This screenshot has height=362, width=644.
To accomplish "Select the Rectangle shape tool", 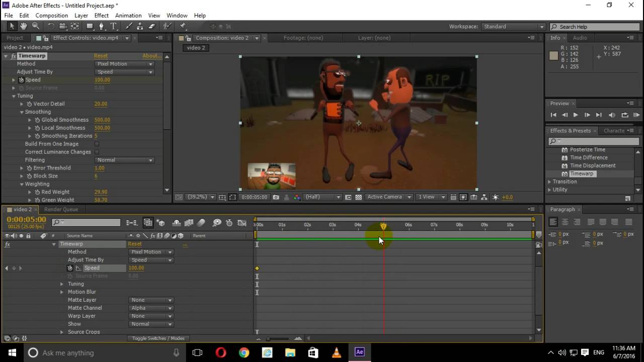I will (90, 26).
